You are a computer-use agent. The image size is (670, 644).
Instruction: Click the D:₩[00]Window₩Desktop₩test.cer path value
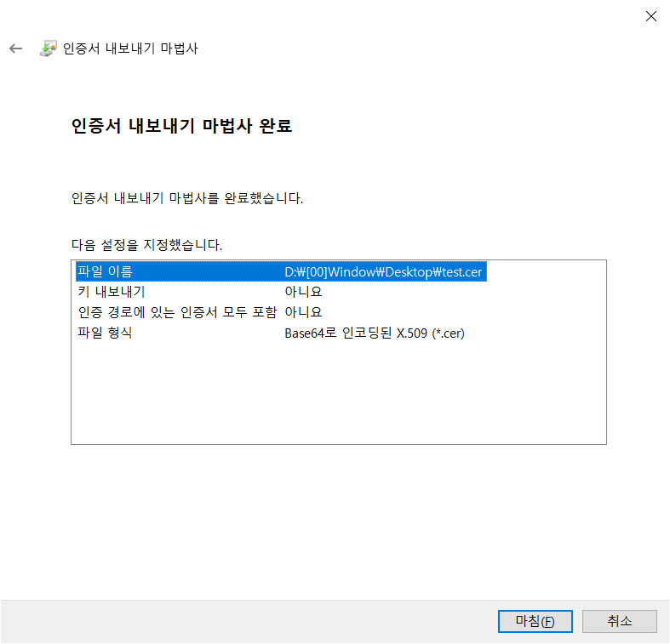click(383, 272)
